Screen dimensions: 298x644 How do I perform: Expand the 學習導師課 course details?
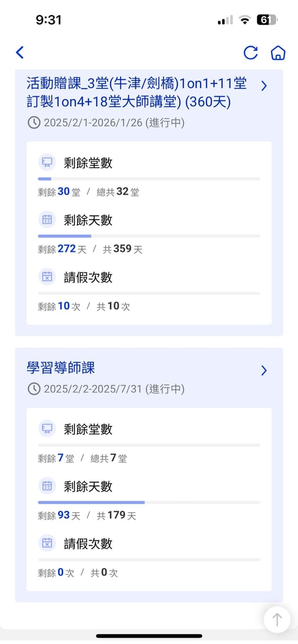[264, 371]
